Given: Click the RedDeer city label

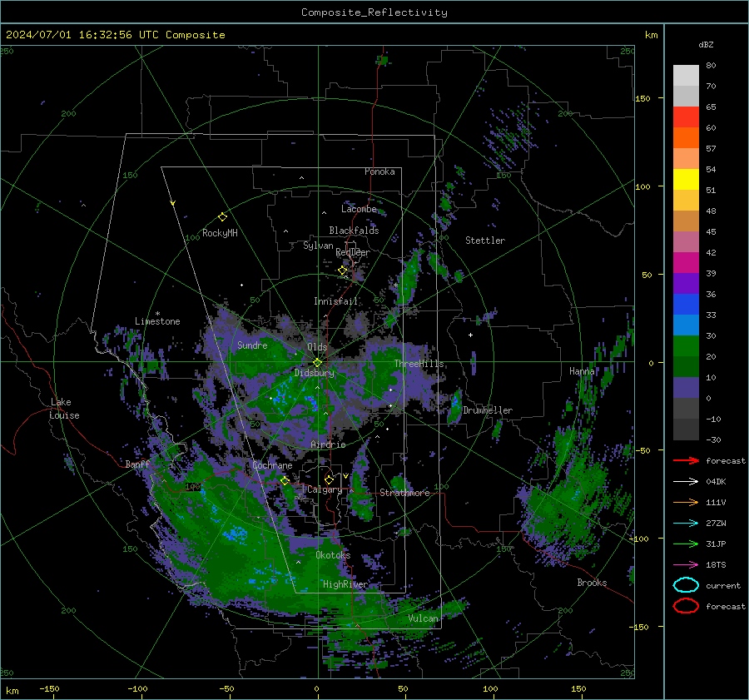Looking at the screenshot, I should (x=353, y=252).
